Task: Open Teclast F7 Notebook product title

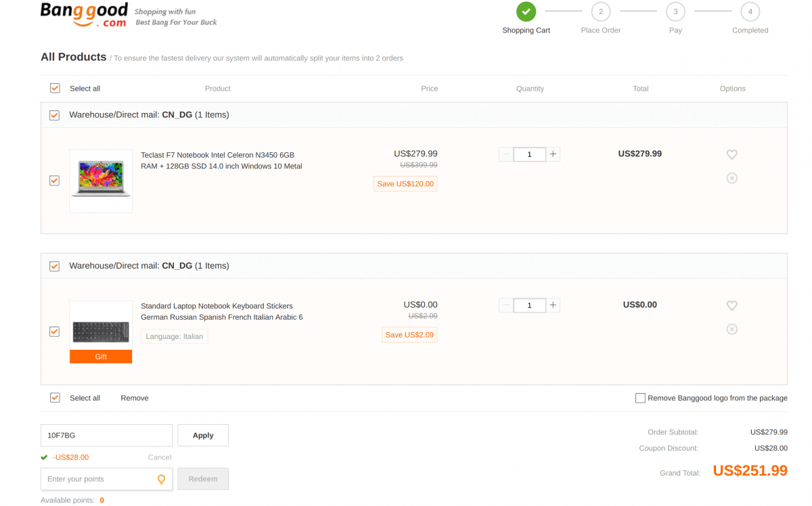Action: click(x=221, y=160)
